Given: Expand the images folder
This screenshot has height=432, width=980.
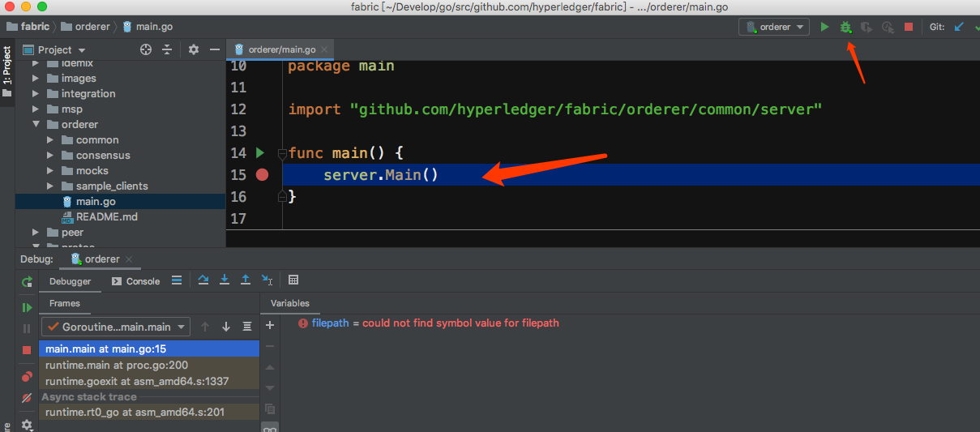Looking at the screenshot, I should [36, 79].
